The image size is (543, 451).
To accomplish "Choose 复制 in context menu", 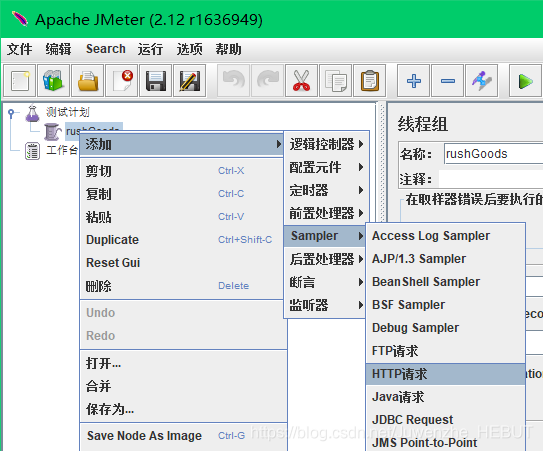I will coord(182,194).
